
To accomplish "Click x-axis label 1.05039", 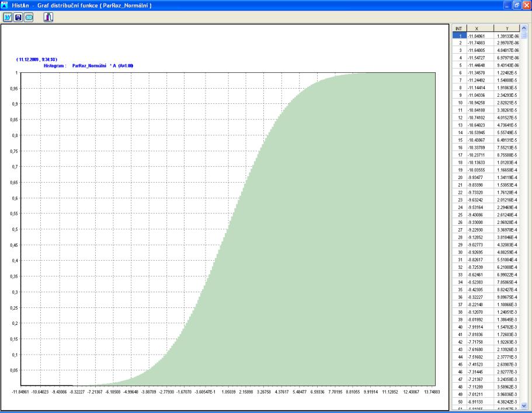I will tap(228, 392).
